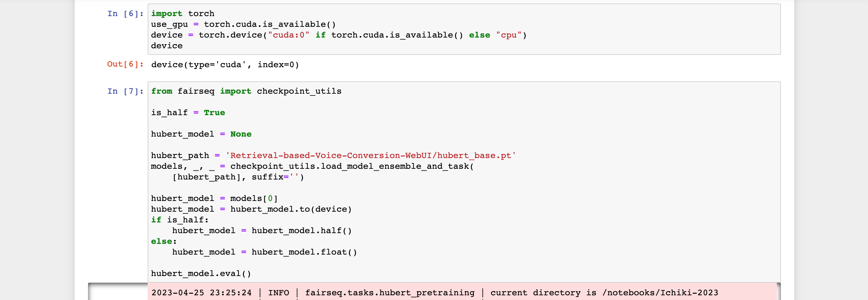Click the 'hubert_model.to(device)' line
Image resolution: width=868 pixels, height=300 pixels.
point(251,209)
